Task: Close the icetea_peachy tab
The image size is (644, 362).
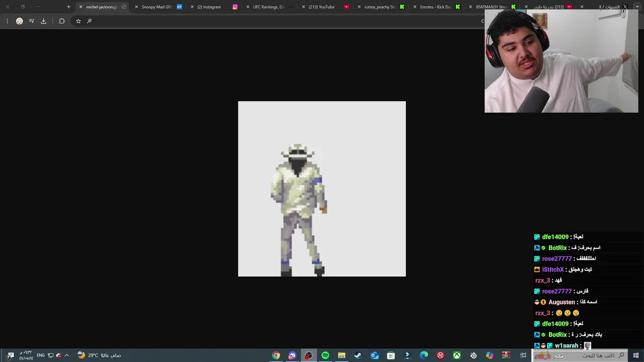Action: coord(359,7)
